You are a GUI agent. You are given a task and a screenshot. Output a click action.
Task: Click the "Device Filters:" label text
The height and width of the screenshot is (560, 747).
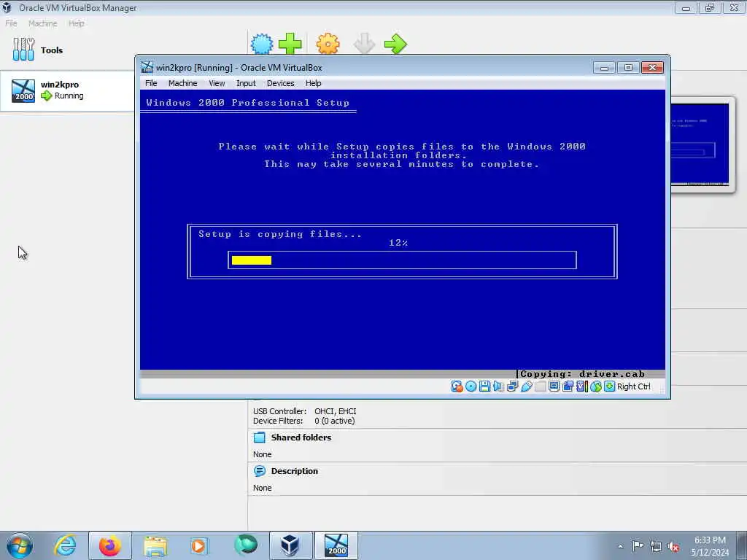[278, 421]
